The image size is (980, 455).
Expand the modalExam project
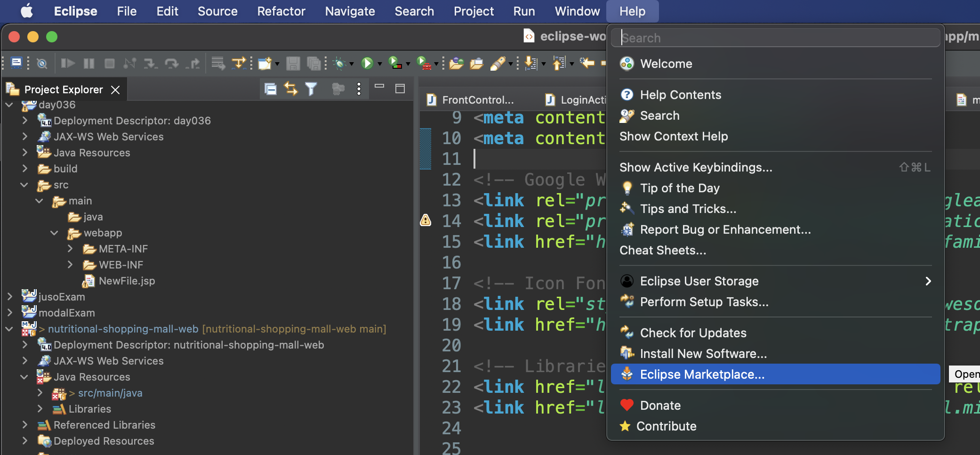tap(10, 313)
